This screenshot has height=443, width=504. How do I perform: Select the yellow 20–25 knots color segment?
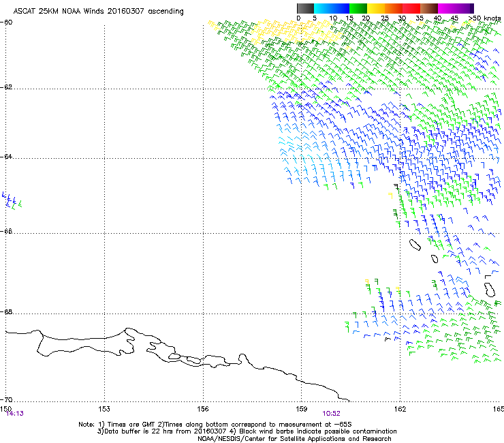tap(376, 8)
